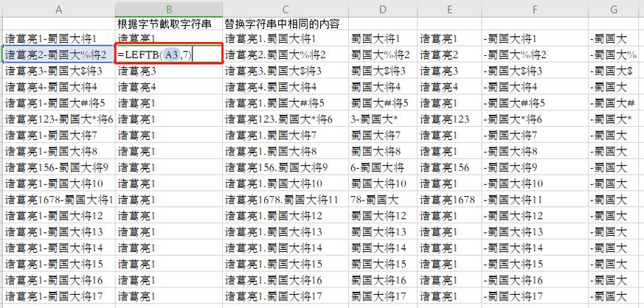Select column B cell 诸葛亮4

click(x=169, y=87)
